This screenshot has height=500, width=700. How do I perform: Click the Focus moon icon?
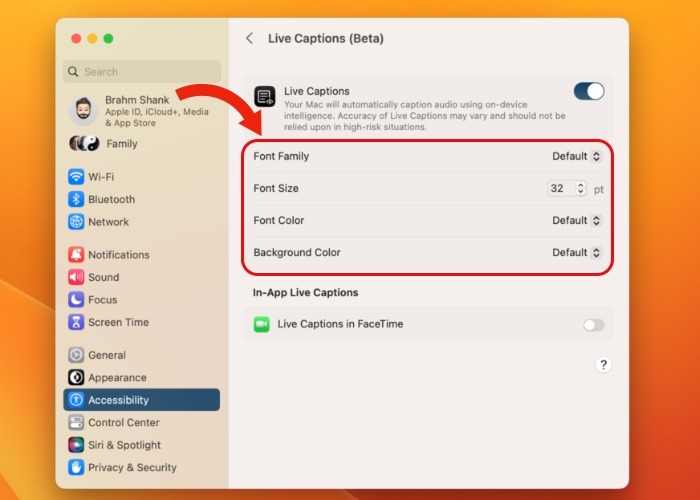pos(76,300)
